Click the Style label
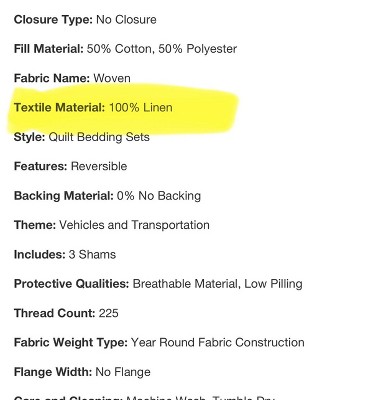370x400 pixels. [x=29, y=137]
